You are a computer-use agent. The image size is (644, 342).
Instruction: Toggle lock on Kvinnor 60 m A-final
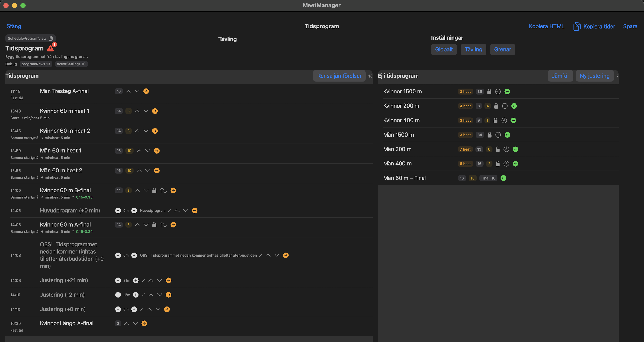point(154,225)
